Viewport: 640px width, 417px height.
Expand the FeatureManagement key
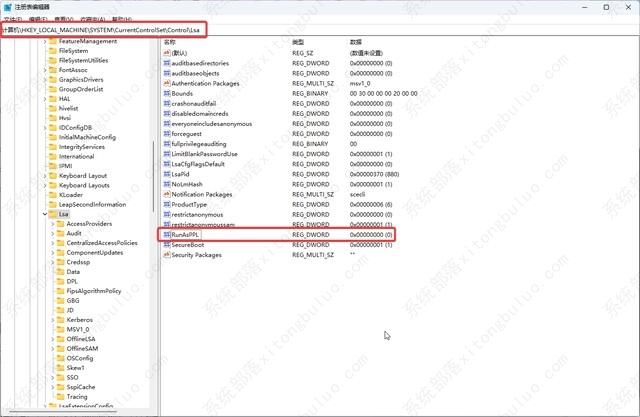[x=45, y=41]
